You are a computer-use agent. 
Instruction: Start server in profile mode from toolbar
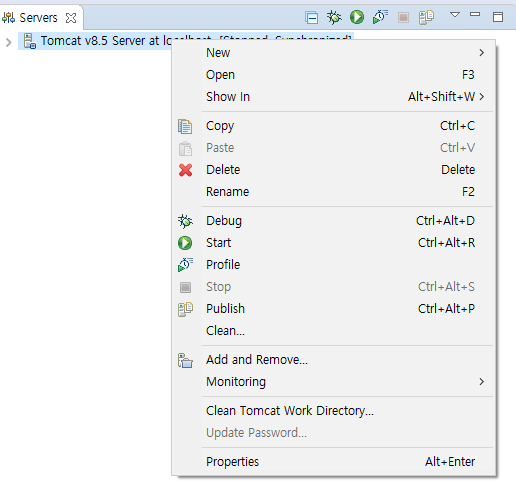[x=380, y=17]
